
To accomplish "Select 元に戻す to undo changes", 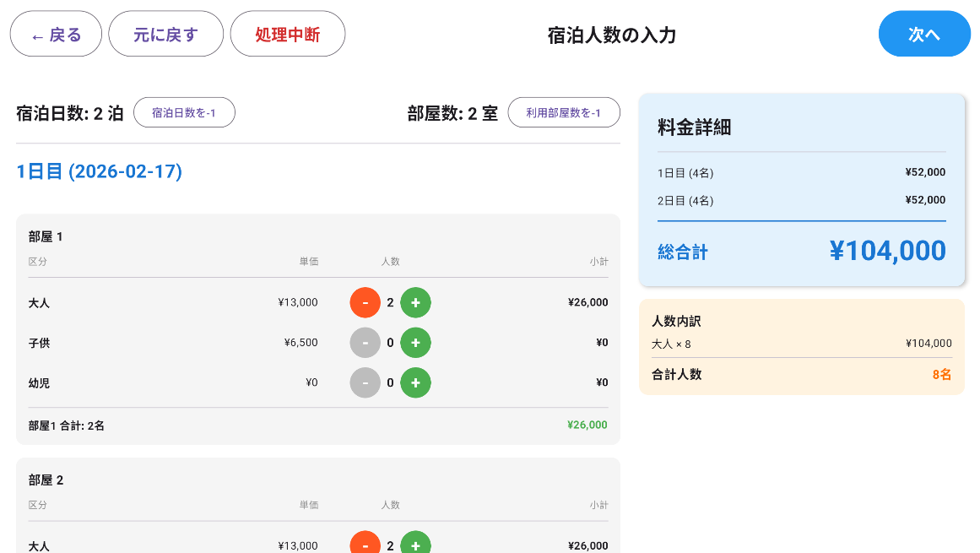I will pos(165,34).
